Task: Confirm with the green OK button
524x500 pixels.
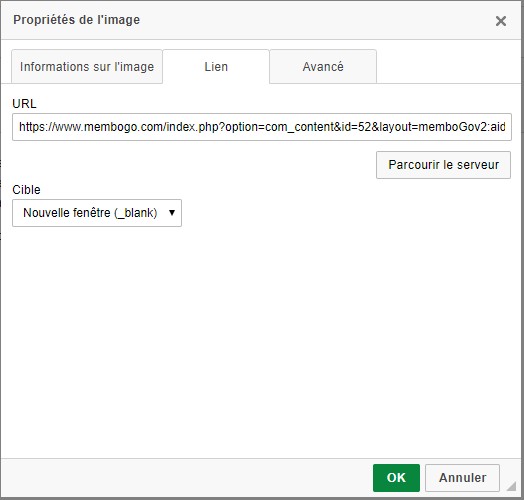Action: (396, 478)
